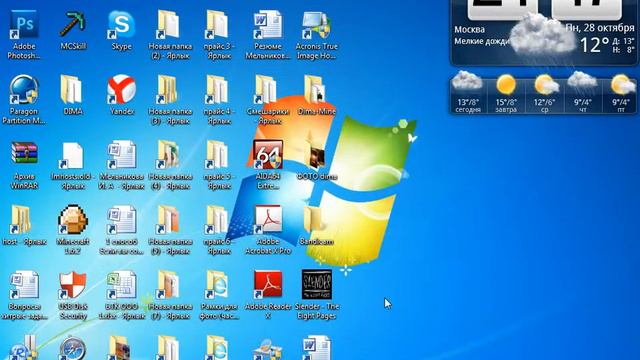Launch Slender - The Eight Pages
The height and width of the screenshot is (360, 640).
tap(316, 295)
